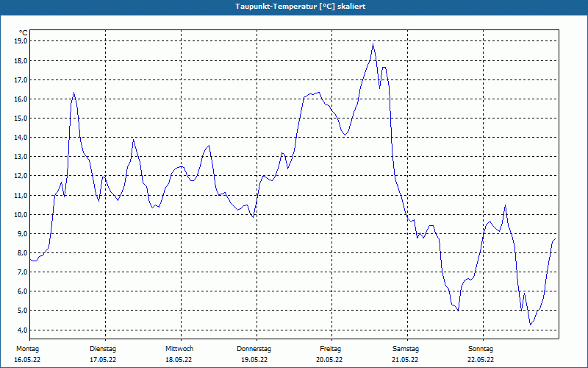588x368 pixels.
Task: Click the '8,0' y-axis label
Action: point(22,252)
